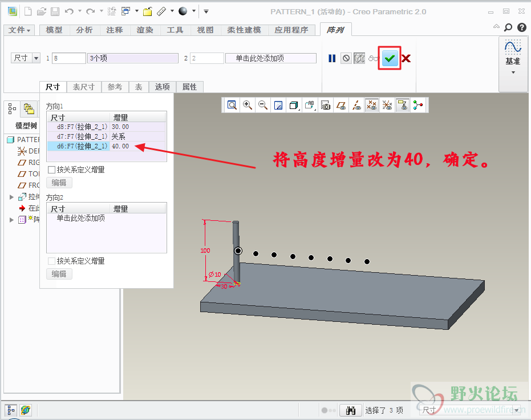531x420 pixels.
Task: Open the 选项 tab
Action: coord(162,87)
